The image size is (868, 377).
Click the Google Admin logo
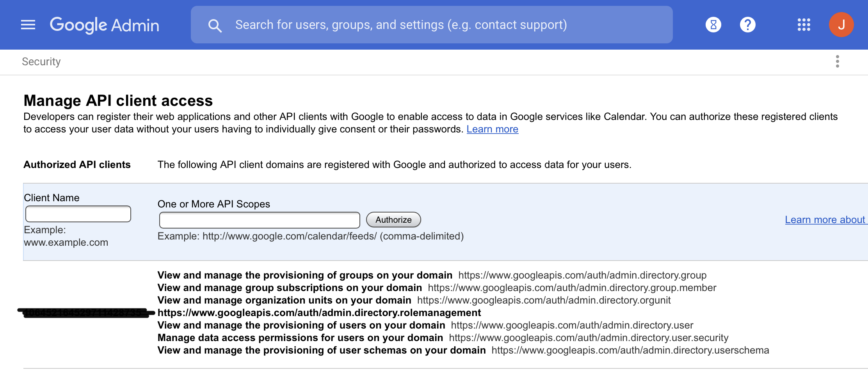coord(105,25)
